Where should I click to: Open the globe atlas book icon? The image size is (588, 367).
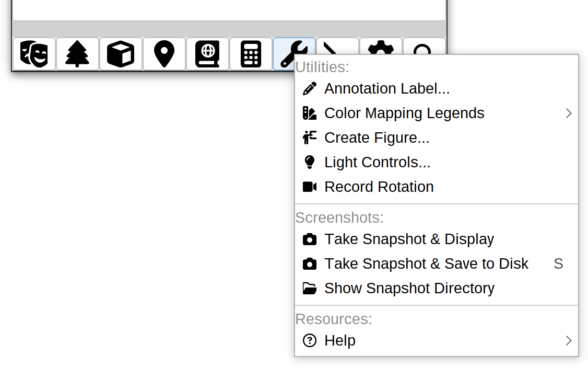207,54
